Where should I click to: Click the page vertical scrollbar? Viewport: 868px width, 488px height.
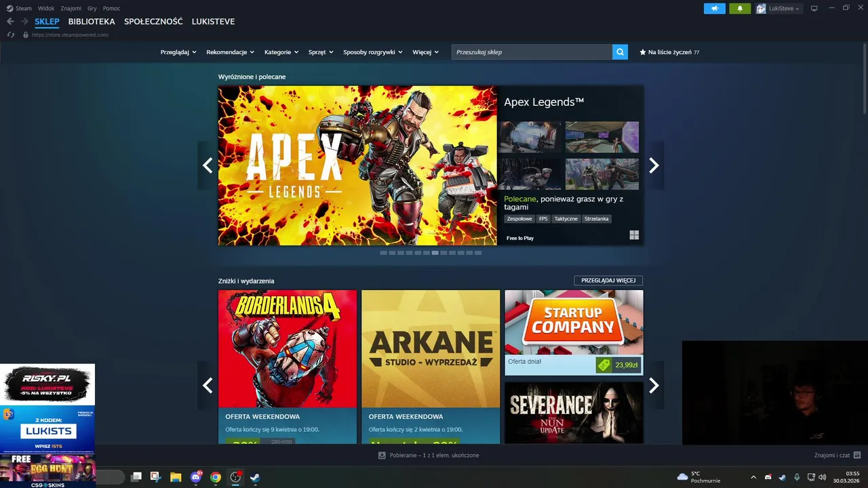coord(865,77)
